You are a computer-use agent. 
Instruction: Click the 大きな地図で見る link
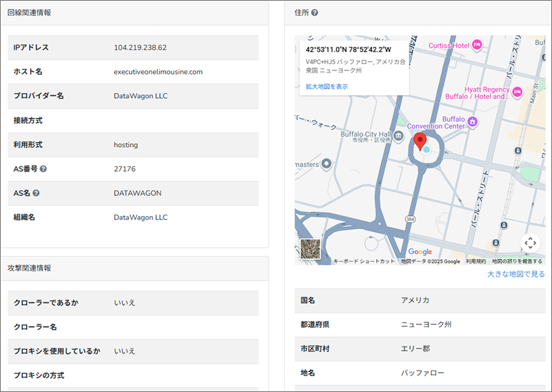point(515,274)
